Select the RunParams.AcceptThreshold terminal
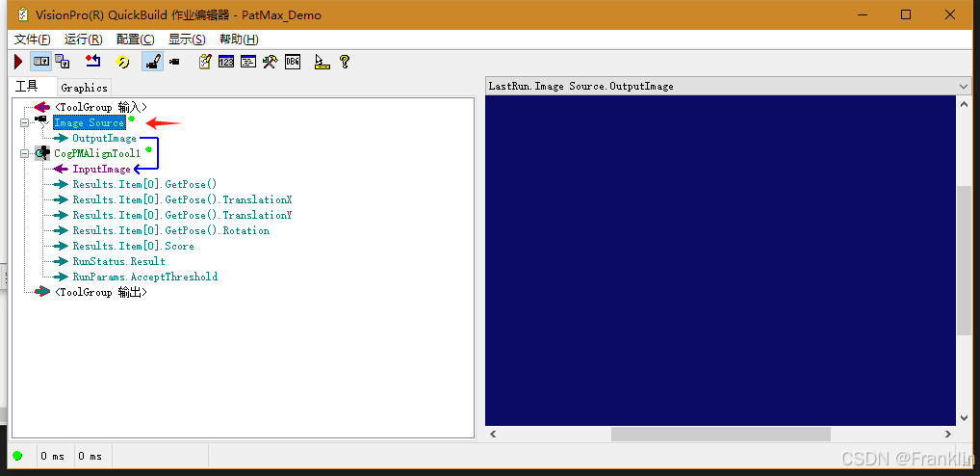This screenshot has height=476, width=980. click(x=145, y=277)
